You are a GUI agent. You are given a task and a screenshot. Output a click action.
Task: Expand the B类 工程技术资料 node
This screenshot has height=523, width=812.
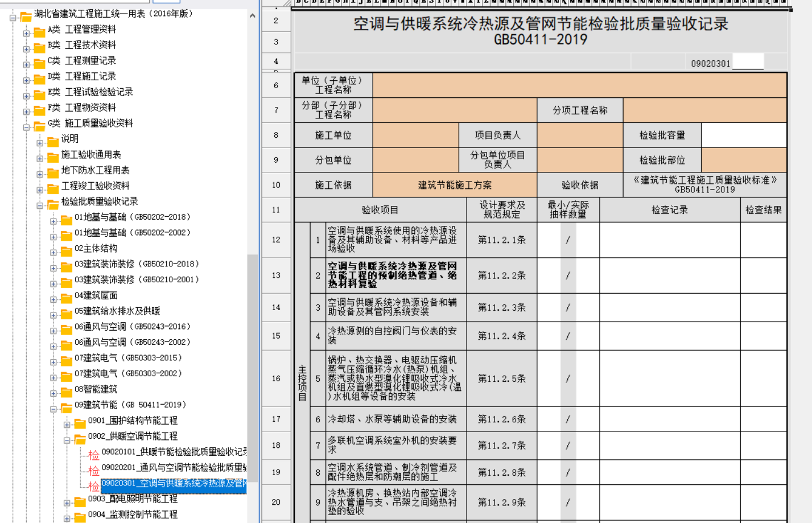pyautogui.click(x=26, y=50)
